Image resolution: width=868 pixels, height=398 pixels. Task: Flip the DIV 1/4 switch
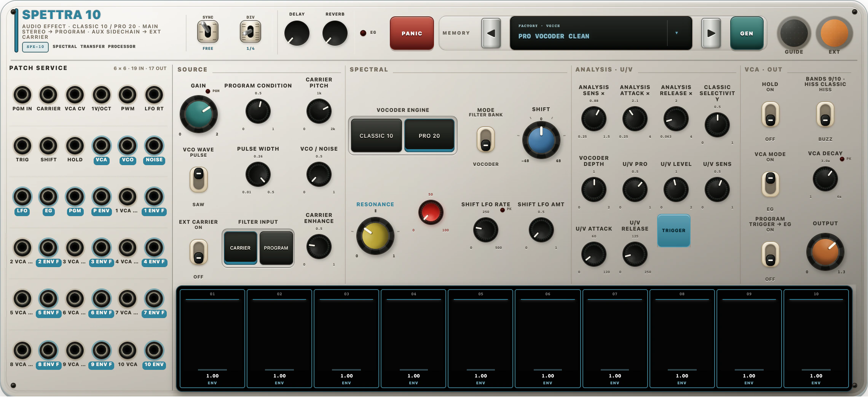click(x=250, y=32)
